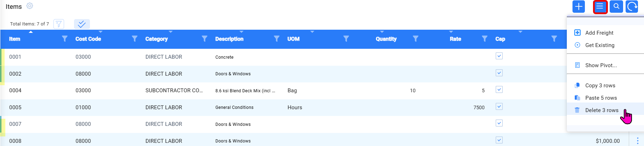644x146 pixels.
Task: Filter the Category column
Action: (204, 39)
